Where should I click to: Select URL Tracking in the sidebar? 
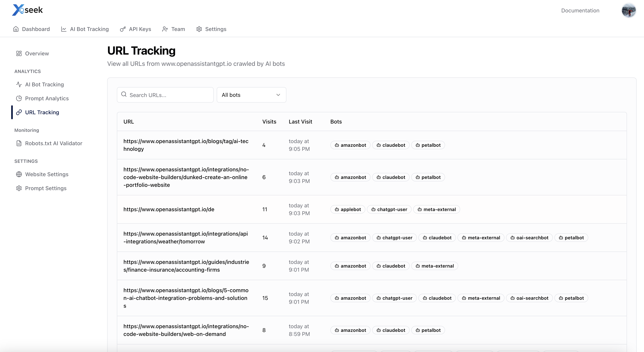pos(38,112)
